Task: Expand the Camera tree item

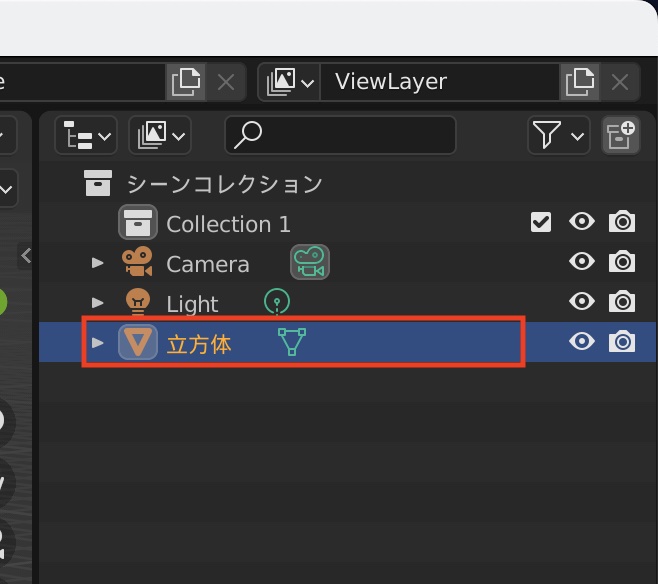Action: pyautogui.click(x=98, y=263)
